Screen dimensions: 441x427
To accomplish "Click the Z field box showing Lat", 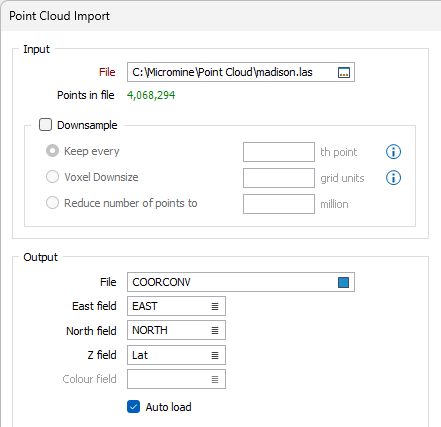I will pyautogui.click(x=176, y=355).
